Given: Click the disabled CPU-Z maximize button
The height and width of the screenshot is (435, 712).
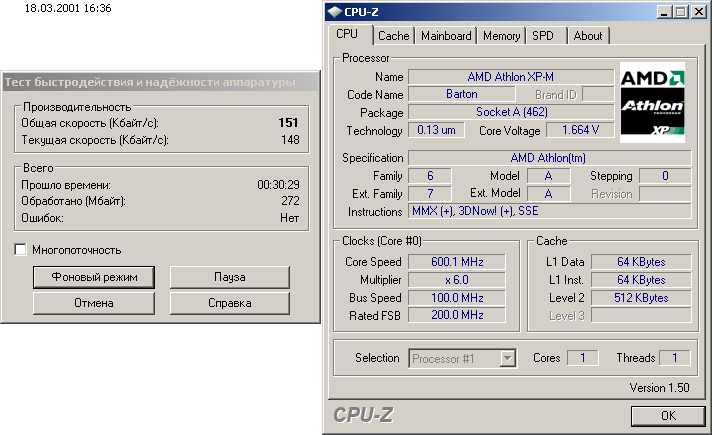Looking at the screenshot, I should [x=680, y=12].
